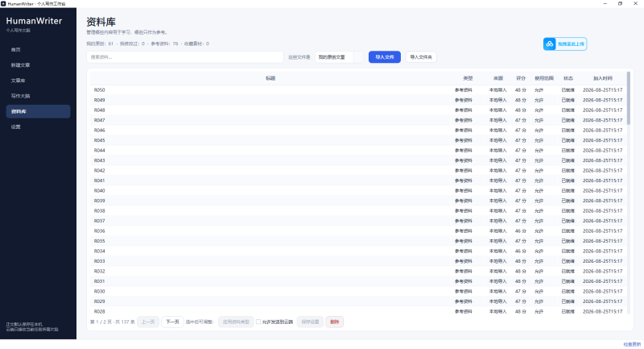
Task: Click the 应用资料类型 button
Action: 236,322
